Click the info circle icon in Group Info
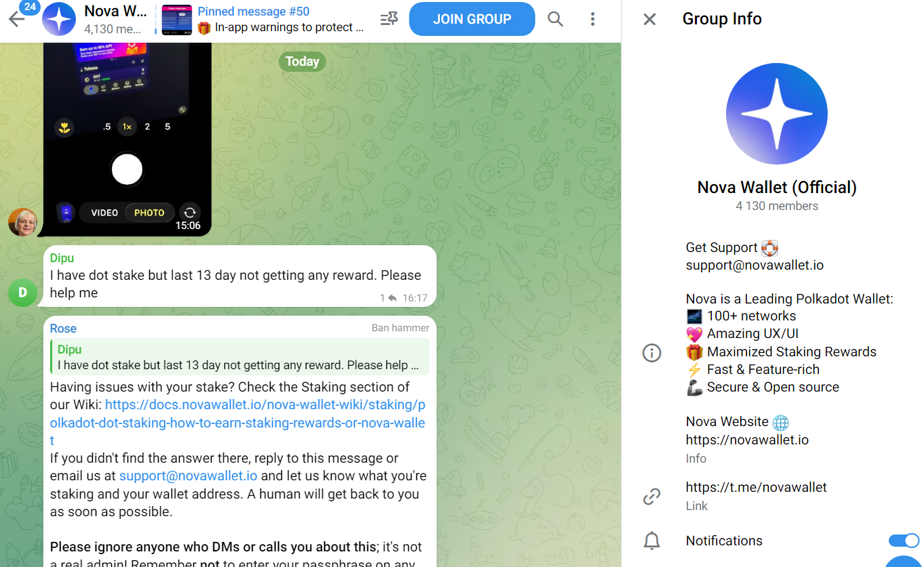This screenshot has width=924, height=567. [x=651, y=352]
